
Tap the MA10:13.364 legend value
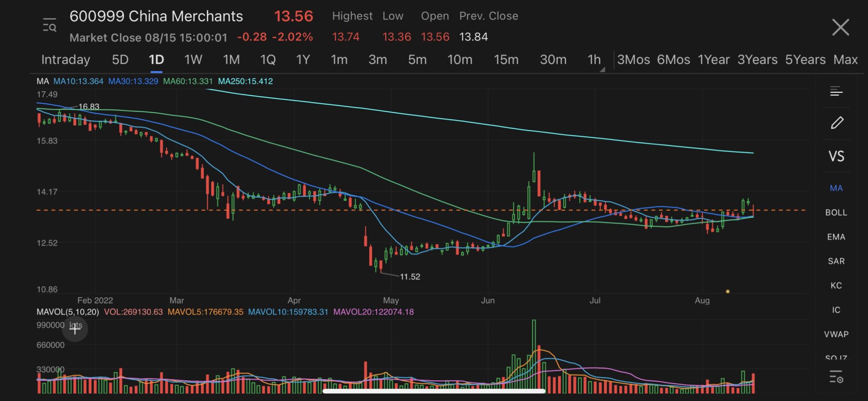[78, 81]
